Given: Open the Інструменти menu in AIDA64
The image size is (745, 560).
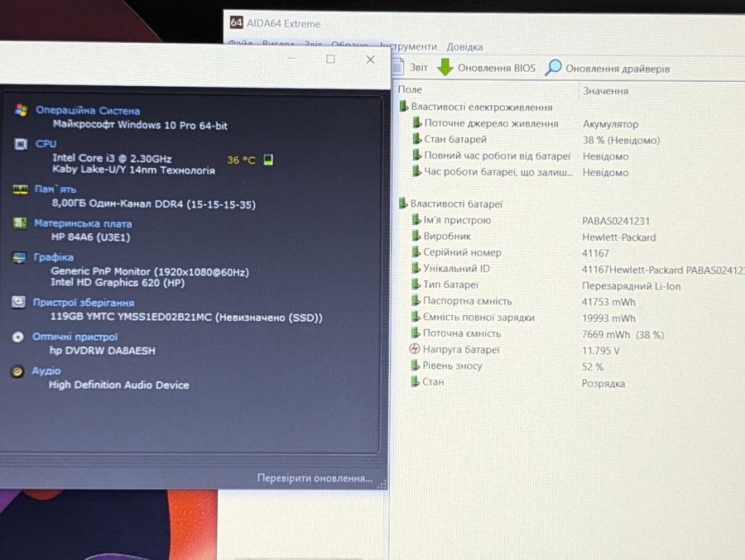Looking at the screenshot, I should pos(409,46).
